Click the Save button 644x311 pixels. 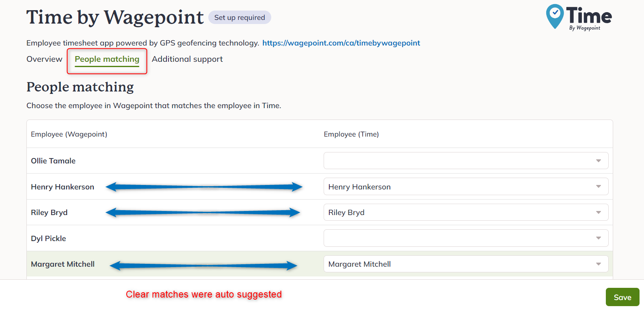[622, 297]
